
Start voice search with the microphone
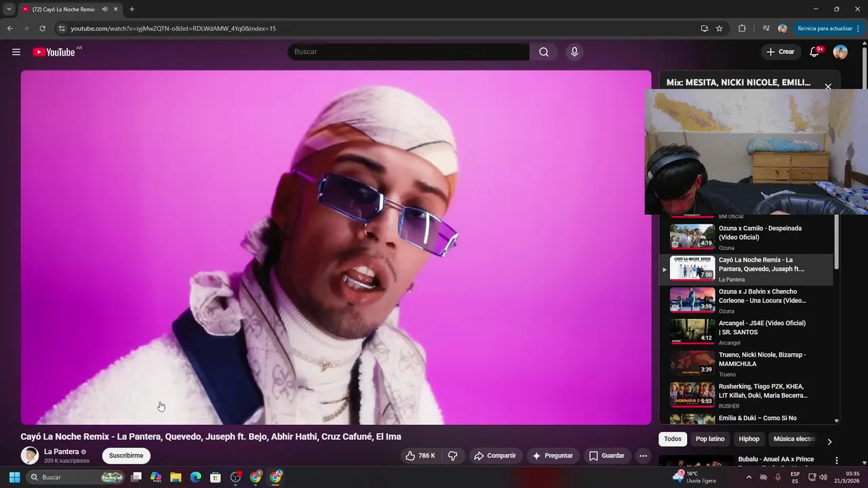click(574, 52)
